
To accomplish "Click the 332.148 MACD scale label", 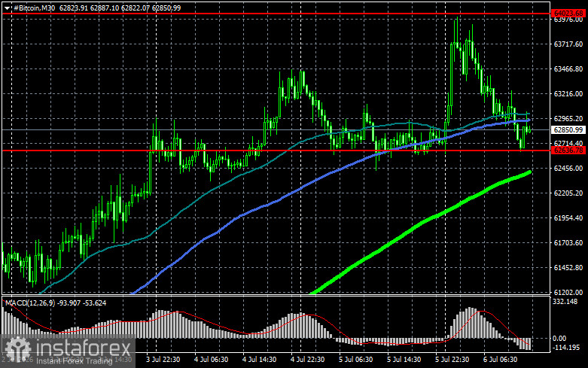I will tap(565, 302).
